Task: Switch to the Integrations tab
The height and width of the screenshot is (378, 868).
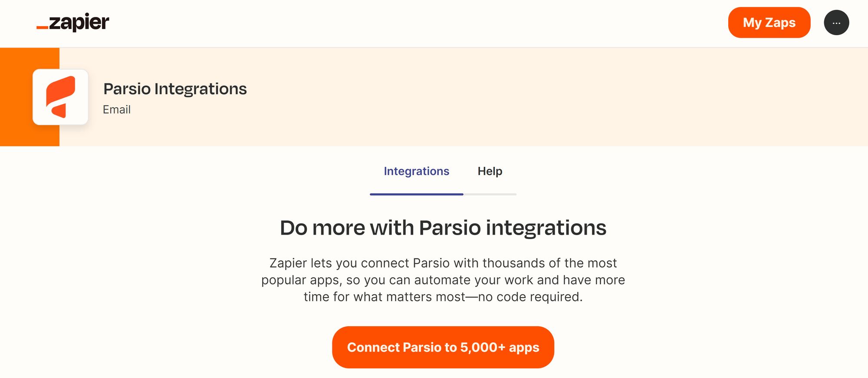Action: tap(416, 171)
